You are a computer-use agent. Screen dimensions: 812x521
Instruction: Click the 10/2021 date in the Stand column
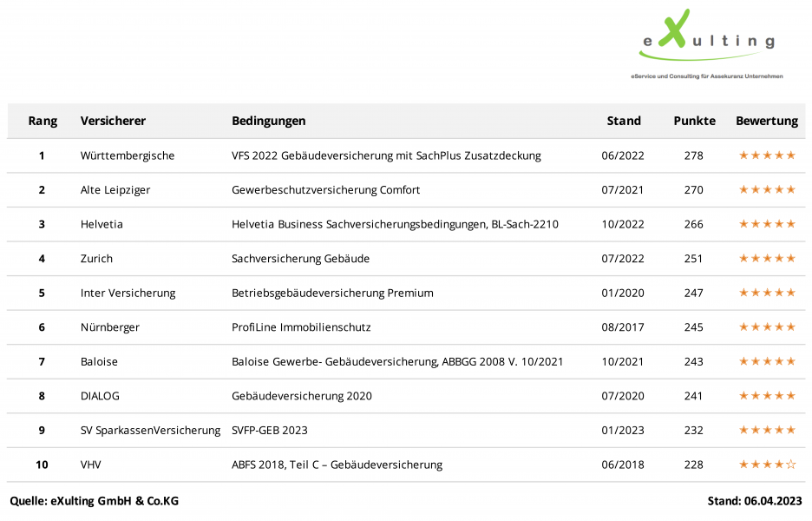(623, 361)
